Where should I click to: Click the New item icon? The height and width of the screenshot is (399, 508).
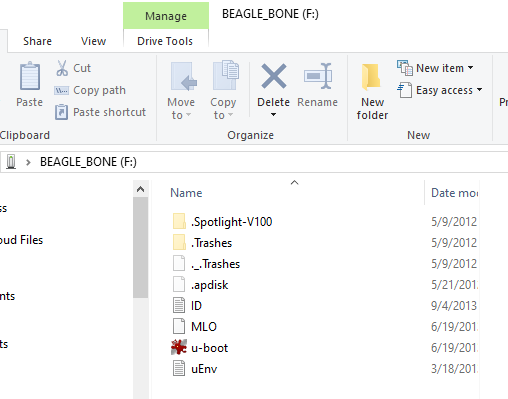405,68
